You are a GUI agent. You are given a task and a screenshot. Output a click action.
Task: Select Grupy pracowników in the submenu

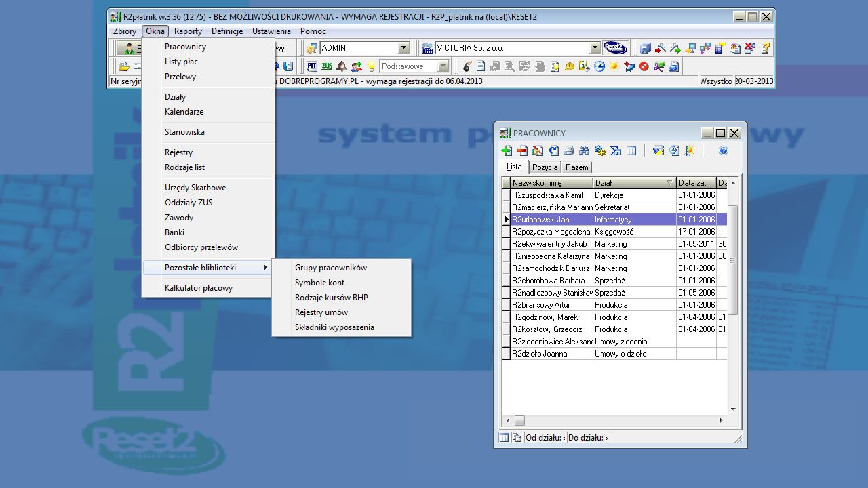tap(342, 268)
